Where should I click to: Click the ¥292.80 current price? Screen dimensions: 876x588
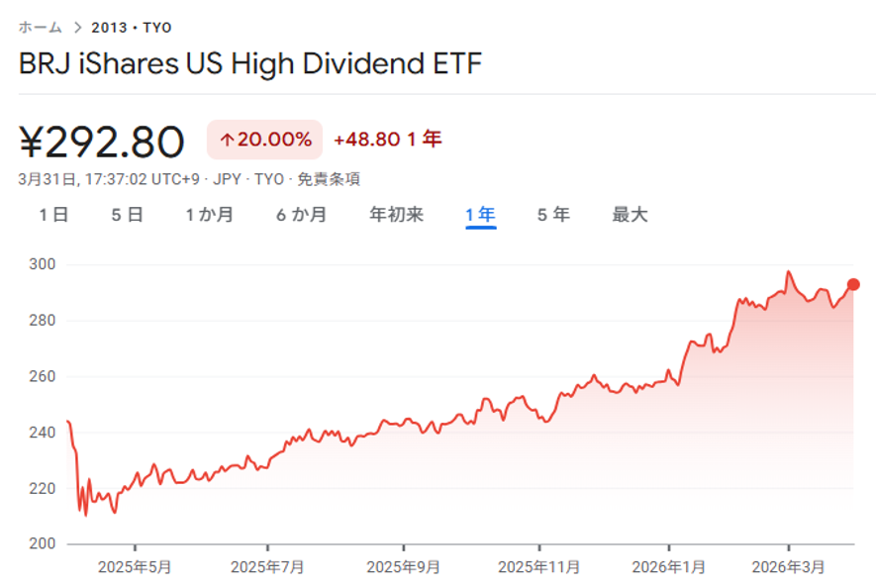pyautogui.click(x=102, y=143)
